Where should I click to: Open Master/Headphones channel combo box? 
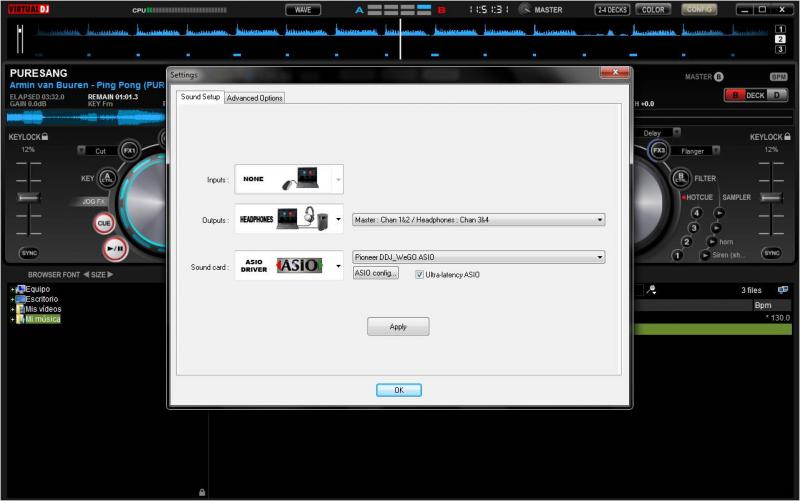[479, 220]
